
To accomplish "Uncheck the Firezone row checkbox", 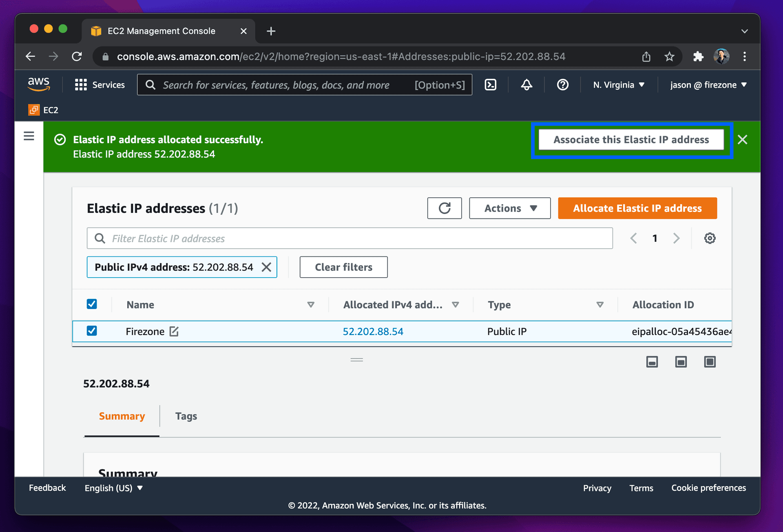I will tap(92, 331).
